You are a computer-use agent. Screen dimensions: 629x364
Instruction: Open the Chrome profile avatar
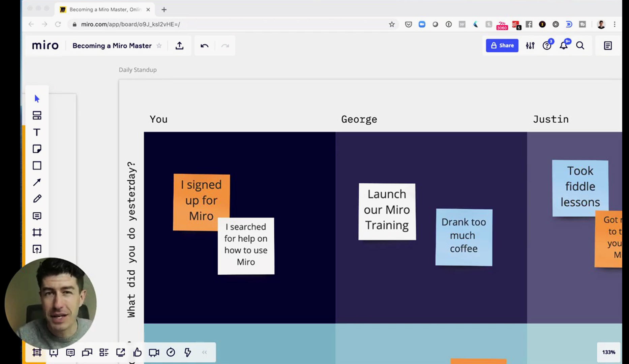pyautogui.click(x=601, y=24)
